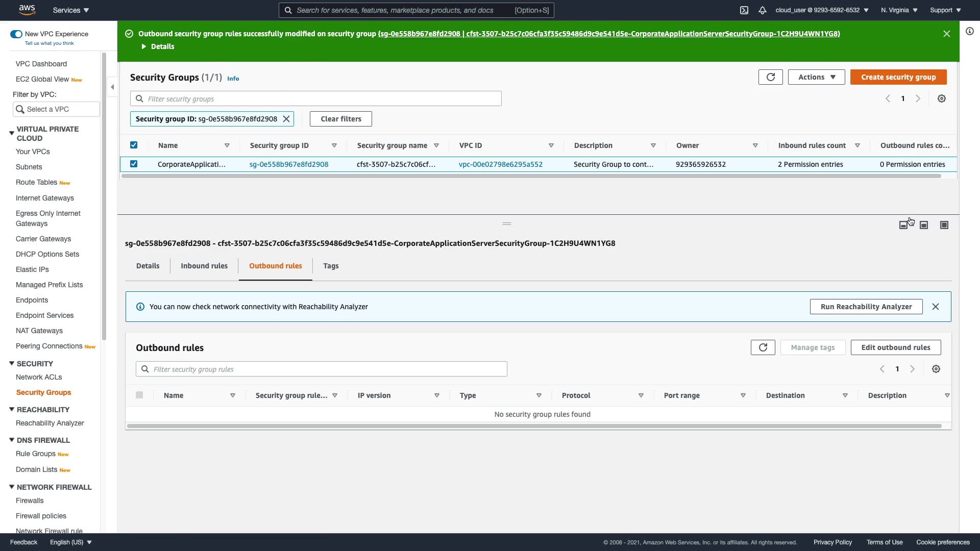The width and height of the screenshot is (980, 551).
Task: Toggle the New VPC Experience switch
Action: click(x=16, y=34)
